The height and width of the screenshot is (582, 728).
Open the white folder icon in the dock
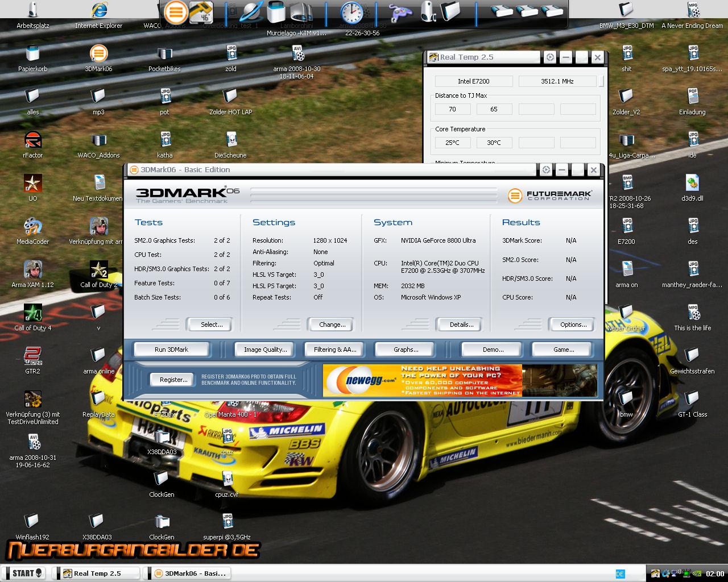coord(450,11)
